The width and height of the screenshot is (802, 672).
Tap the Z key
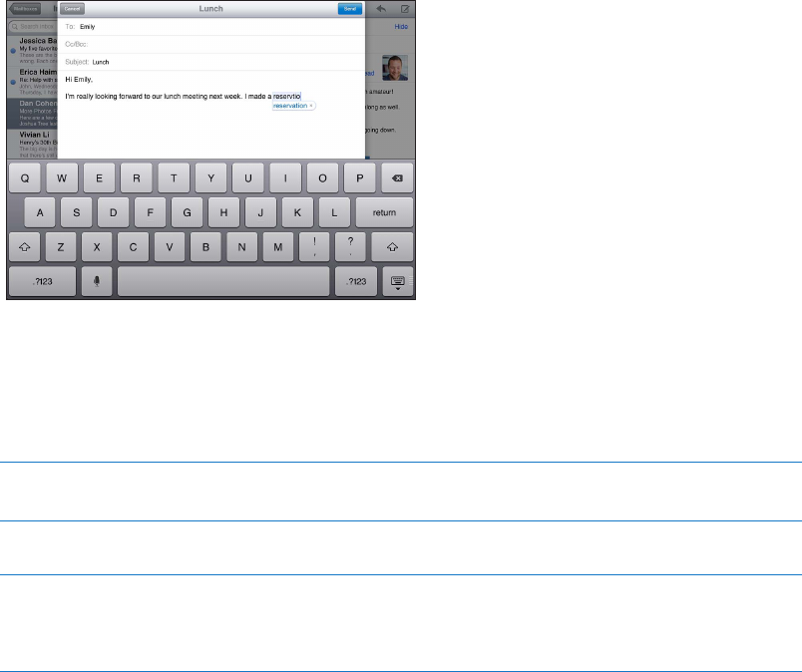[x=61, y=247]
